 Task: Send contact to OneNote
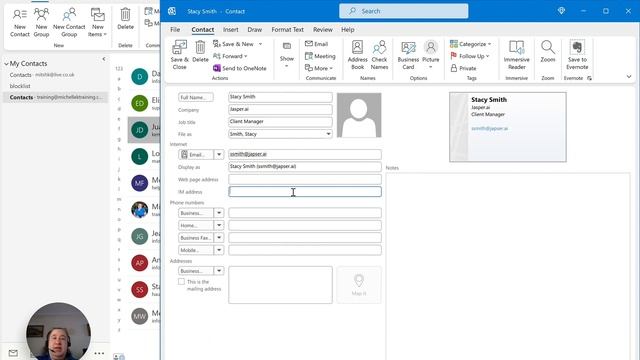(x=240, y=68)
